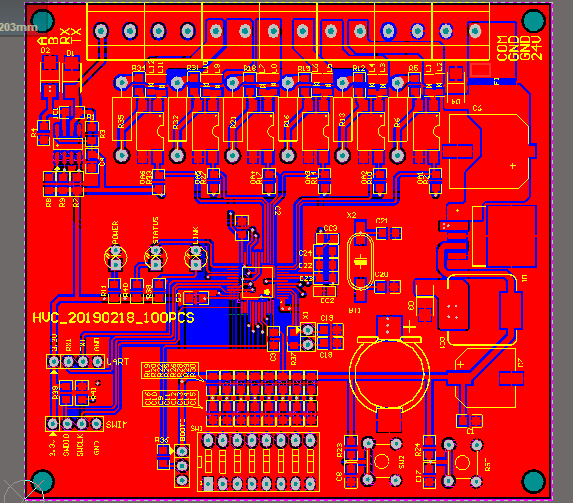This screenshot has width=573, height=503.
Task: Click the C6 capacitor outline
Action: (489, 152)
